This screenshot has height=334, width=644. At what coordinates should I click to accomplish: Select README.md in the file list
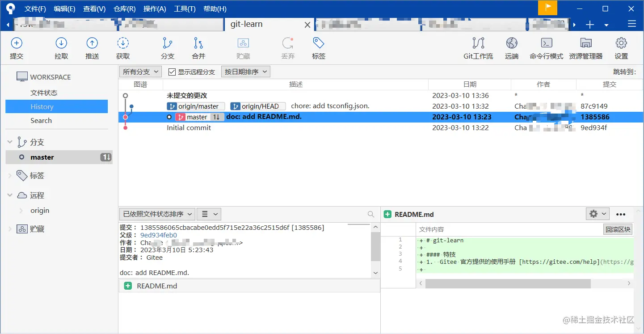[249, 286]
